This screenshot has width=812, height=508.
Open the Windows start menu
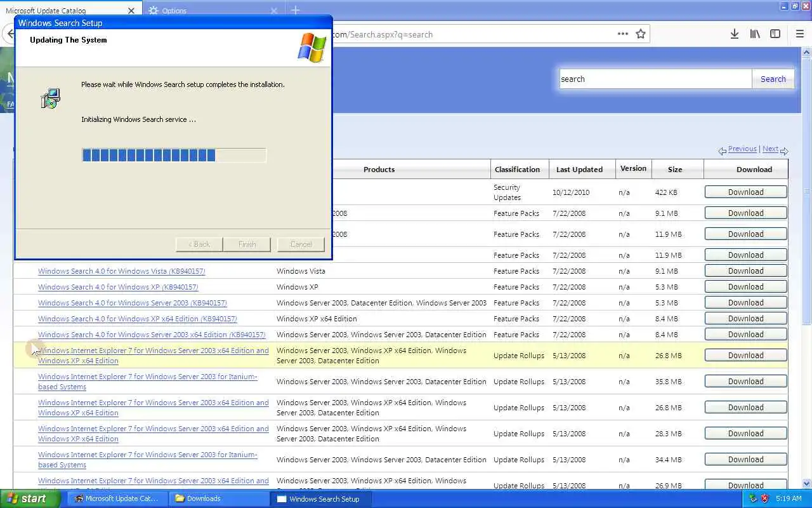click(30, 498)
